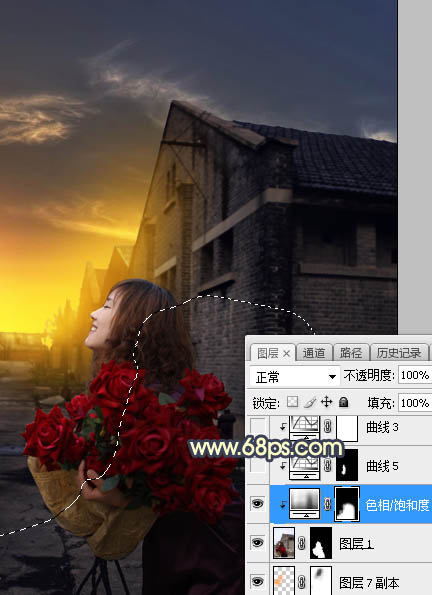Click the 曲线 3 curves adjustment icon

coord(304,428)
